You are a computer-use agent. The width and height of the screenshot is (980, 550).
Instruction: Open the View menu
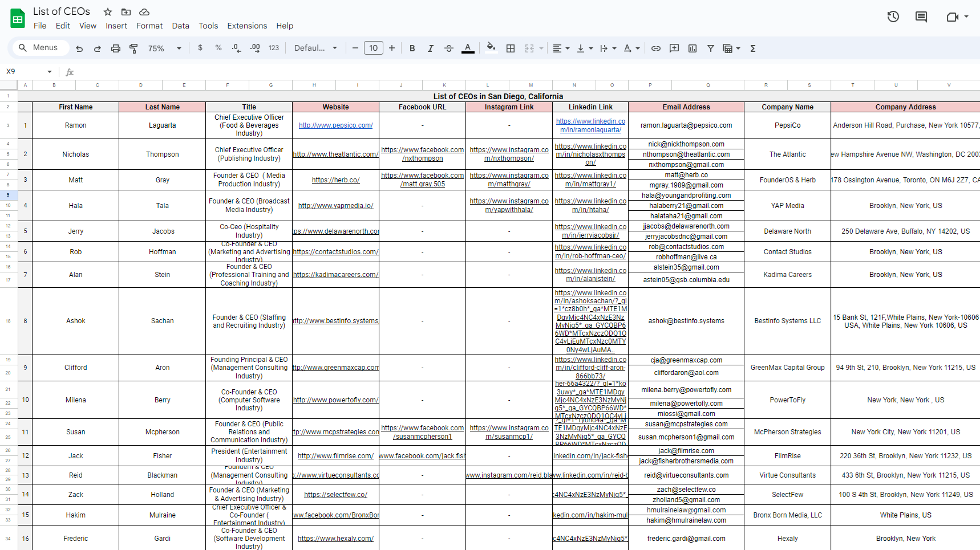88,26
